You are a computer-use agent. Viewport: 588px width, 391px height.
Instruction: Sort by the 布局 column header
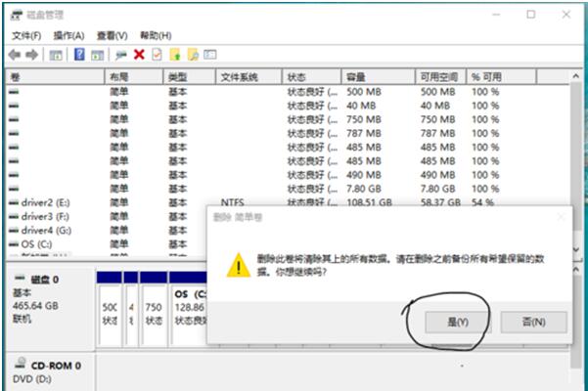click(x=133, y=77)
